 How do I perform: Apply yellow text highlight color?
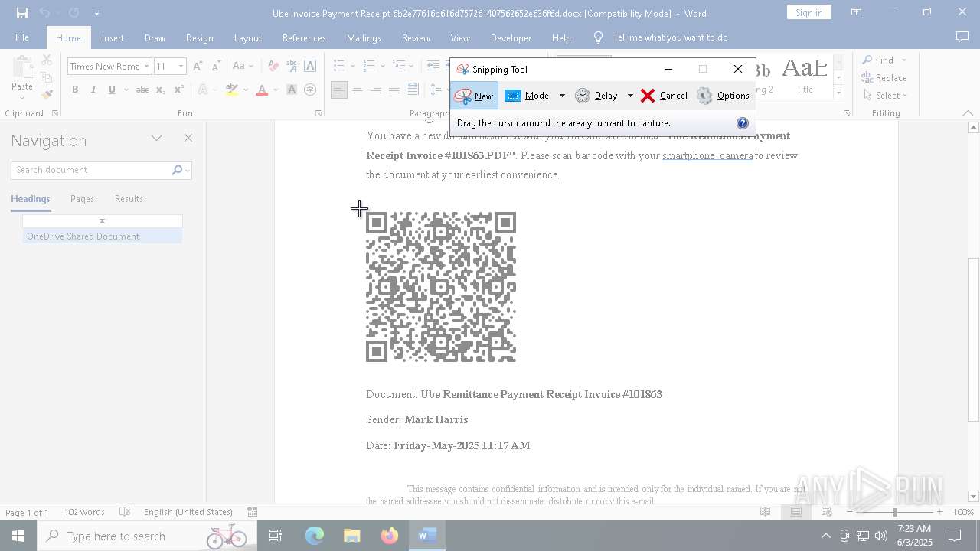click(x=232, y=90)
